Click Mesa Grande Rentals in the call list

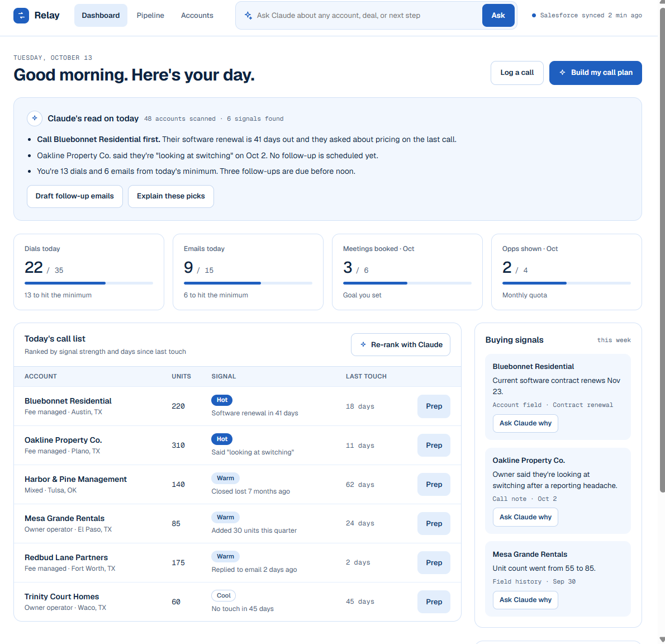point(64,518)
